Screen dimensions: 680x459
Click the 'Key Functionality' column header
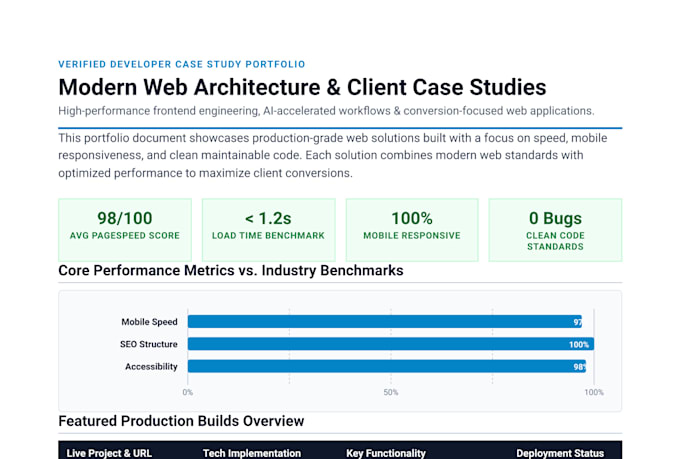point(386,453)
